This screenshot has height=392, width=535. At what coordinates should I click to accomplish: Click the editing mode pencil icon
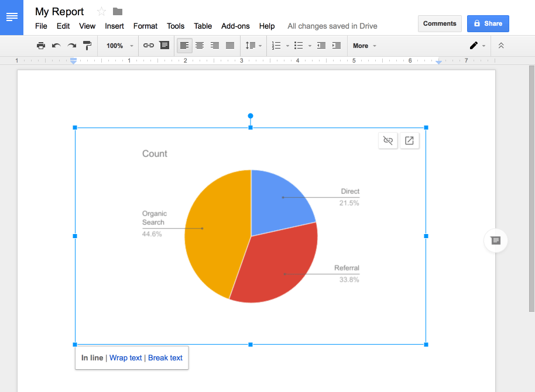[474, 46]
